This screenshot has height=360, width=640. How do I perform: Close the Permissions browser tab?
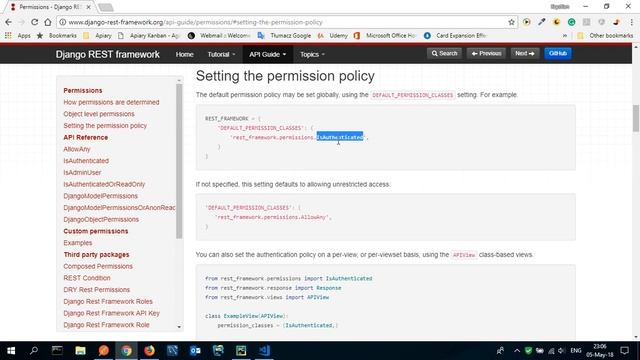point(89,7)
